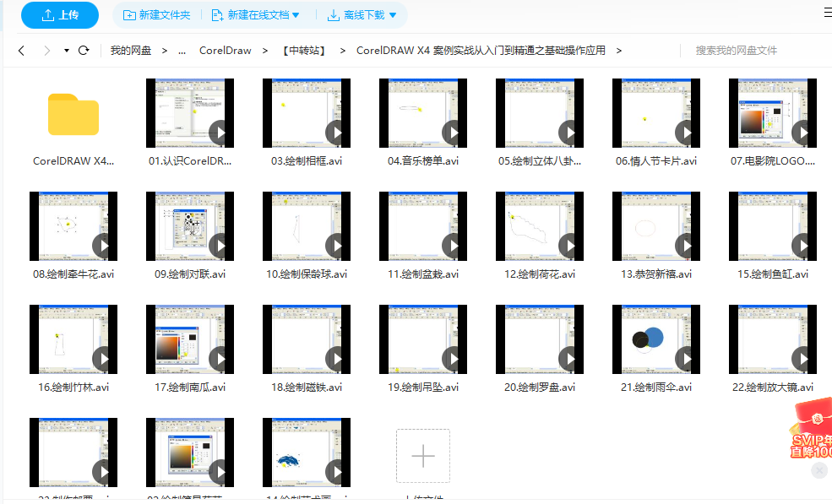Viewport: 832px width, 504px height.
Task: Select file name 08.绘制牵牛花.avi
Action: (x=73, y=274)
